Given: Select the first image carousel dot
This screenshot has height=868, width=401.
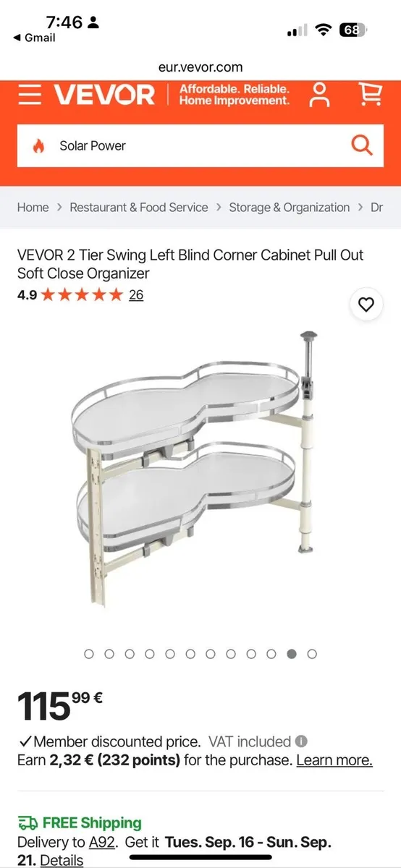Looking at the screenshot, I should point(89,654).
